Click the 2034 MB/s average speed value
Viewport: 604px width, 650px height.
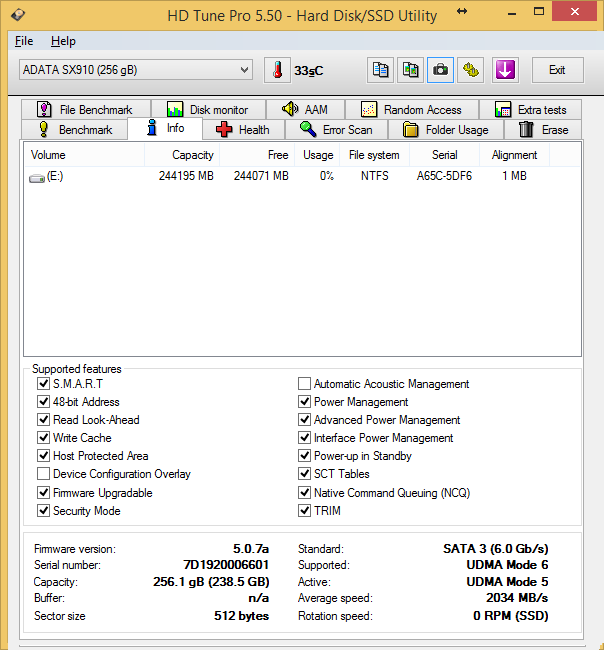pos(517,598)
